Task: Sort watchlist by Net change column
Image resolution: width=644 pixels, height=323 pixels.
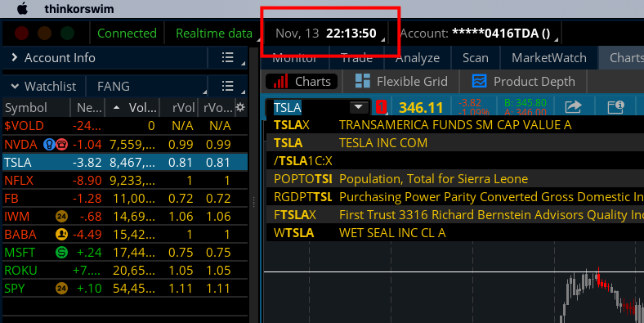Action: [x=88, y=108]
